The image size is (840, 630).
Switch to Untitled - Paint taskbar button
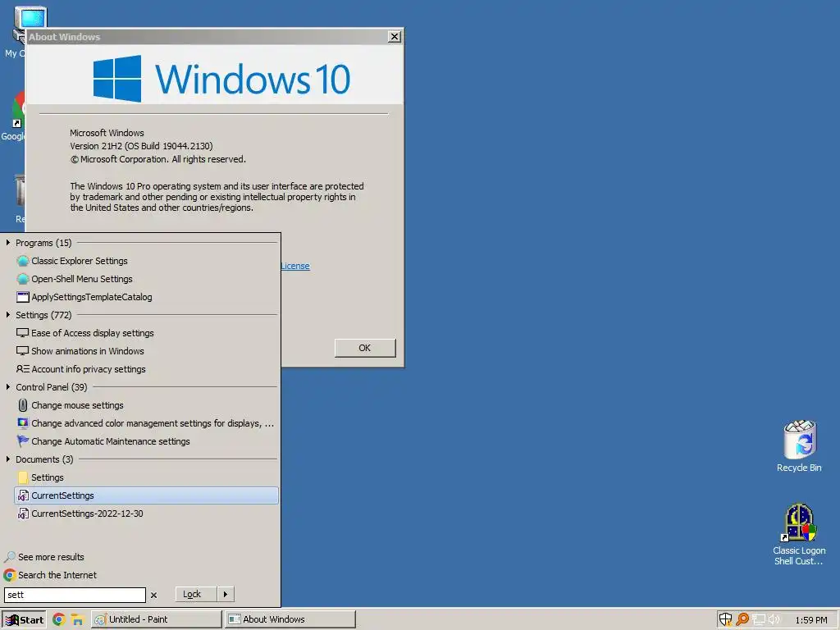pos(157,619)
